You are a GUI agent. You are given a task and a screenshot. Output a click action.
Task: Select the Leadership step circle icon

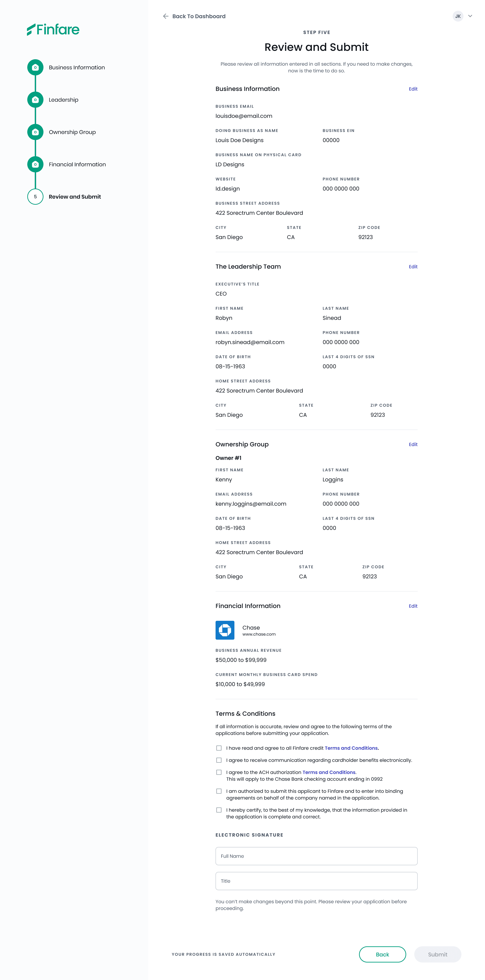point(35,100)
